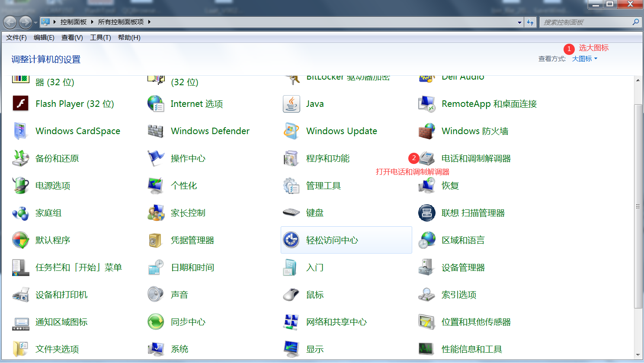The image size is (644, 363).
Task: Open the RemoteApp 和桌面连接 icon
Action: click(x=427, y=104)
